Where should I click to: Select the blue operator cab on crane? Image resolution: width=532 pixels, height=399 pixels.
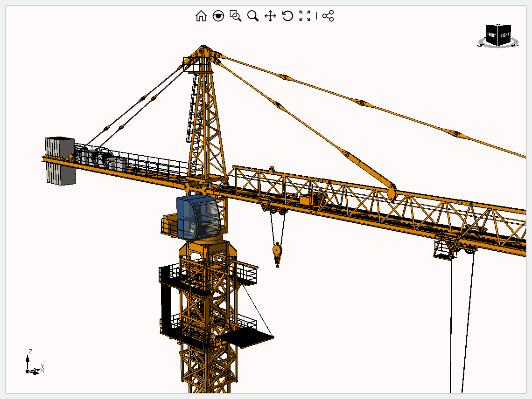197,217
